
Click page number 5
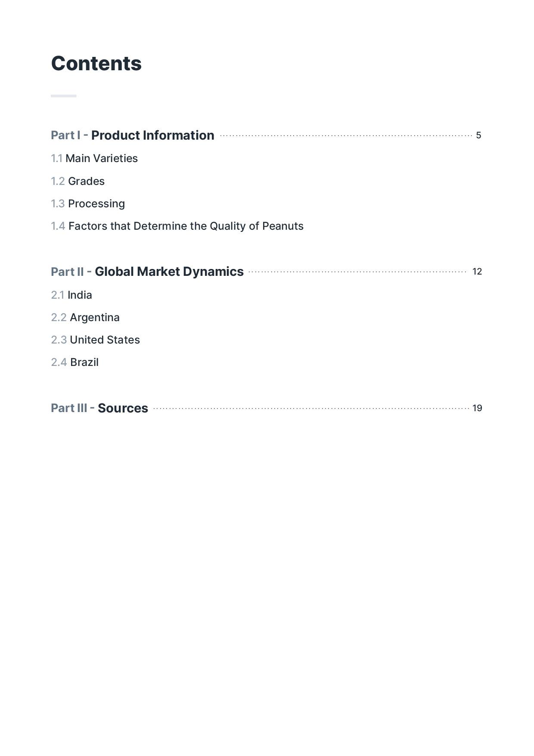478,135
